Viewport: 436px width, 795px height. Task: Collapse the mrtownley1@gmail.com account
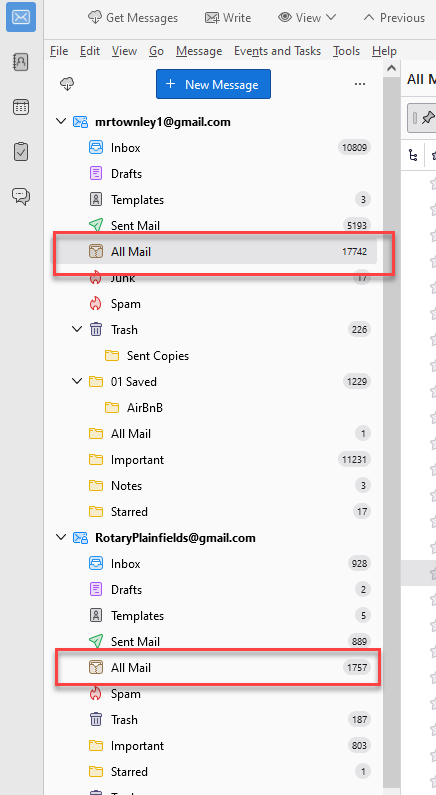click(61, 122)
